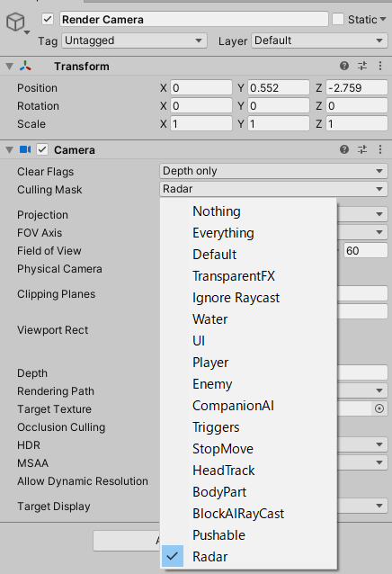Open Camera three-dot options menu

tap(380, 149)
